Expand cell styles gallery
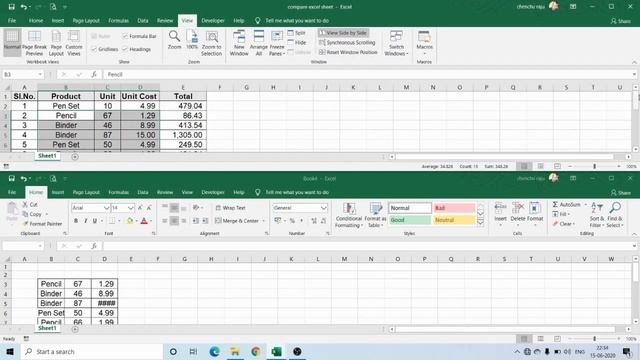 pos(480,223)
